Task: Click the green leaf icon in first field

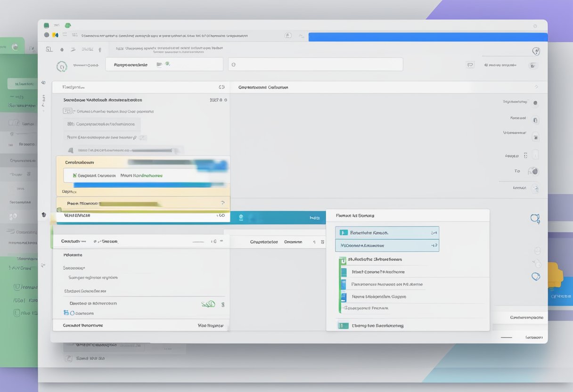Action: (167, 64)
